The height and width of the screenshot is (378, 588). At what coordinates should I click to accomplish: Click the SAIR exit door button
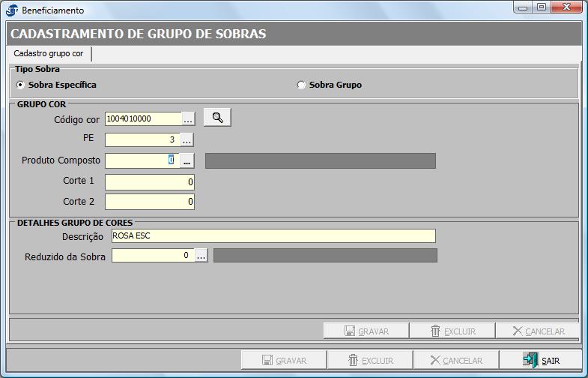(x=541, y=360)
